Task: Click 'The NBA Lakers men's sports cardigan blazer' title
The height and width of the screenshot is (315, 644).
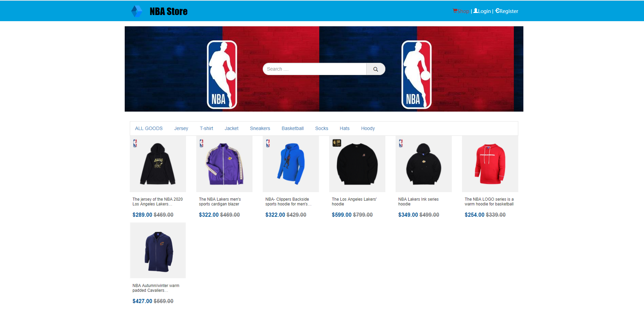Action: (x=220, y=202)
